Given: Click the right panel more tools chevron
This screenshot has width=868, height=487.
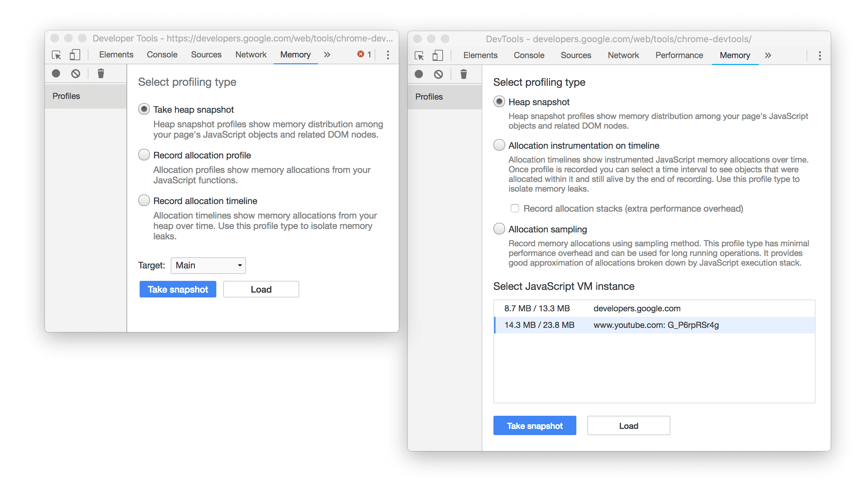Looking at the screenshot, I should (768, 54).
